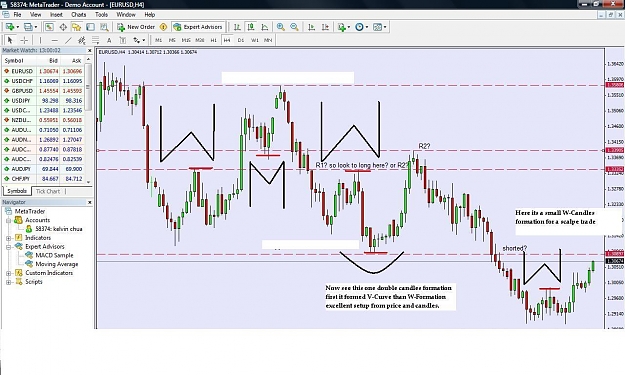Close the Market Watch panel
Viewport: 625px width, 375px height.
[89, 51]
